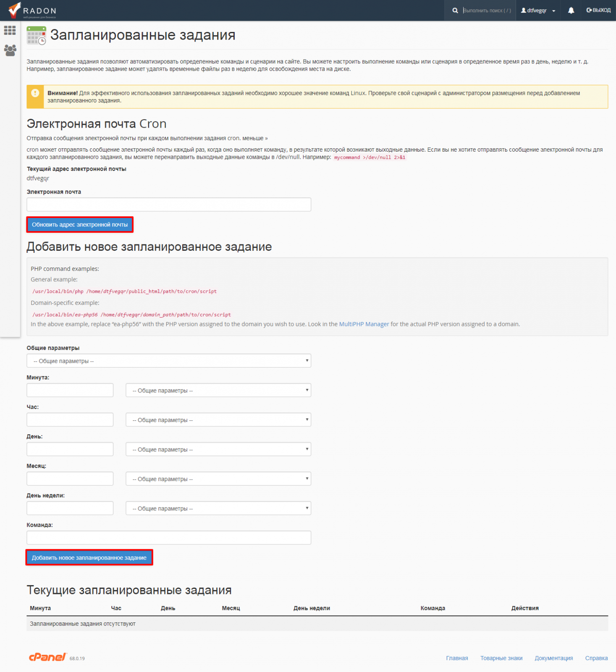
Task: Open the notifications bell icon
Action: point(571,10)
